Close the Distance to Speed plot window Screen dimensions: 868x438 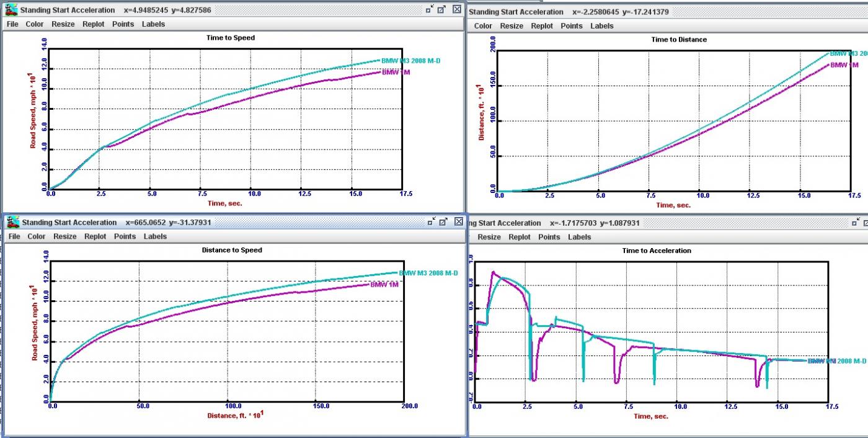pyautogui.click(x=458, y=221)
